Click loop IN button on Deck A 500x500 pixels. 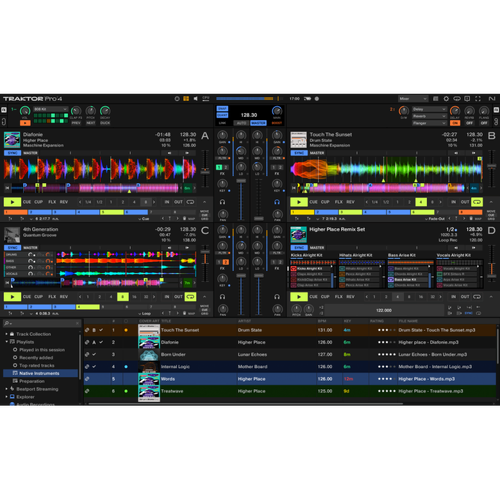pyautogui.click(x=167, y=202)
